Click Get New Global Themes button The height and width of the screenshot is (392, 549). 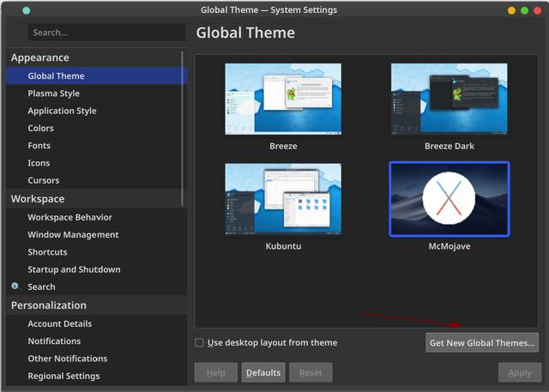[x=482, y=342]
